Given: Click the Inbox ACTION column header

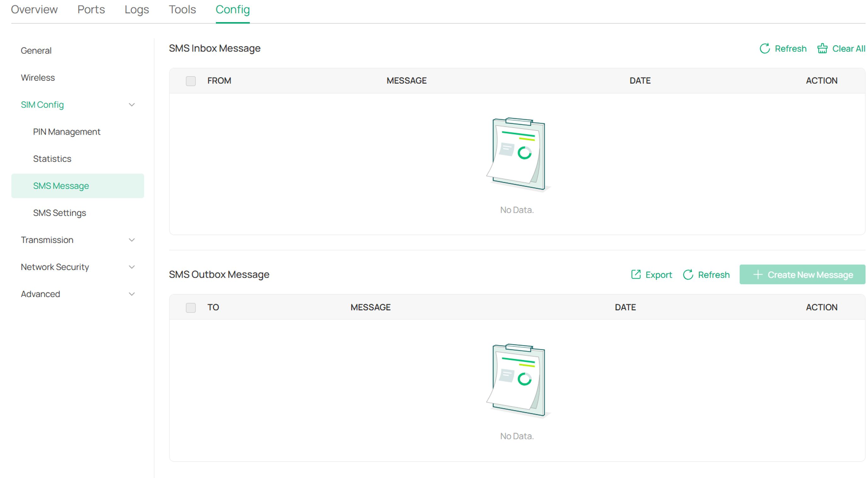Looking at the screenshot, I should (x=821, y=81).
